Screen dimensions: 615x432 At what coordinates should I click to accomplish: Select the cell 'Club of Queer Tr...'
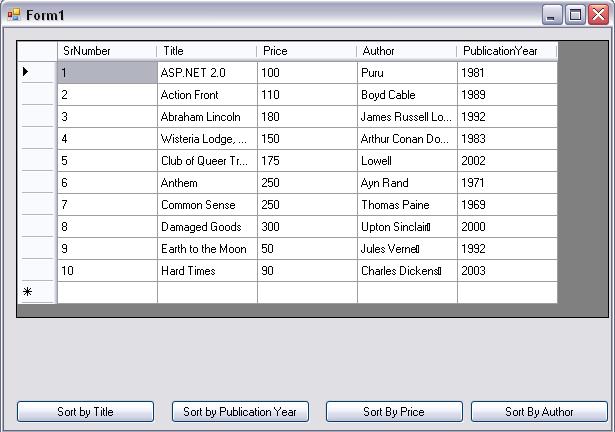pos(207,160)
